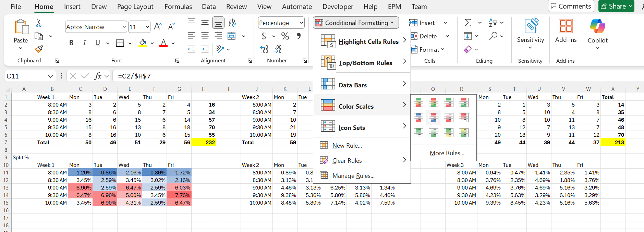Click the Copy icon in Clipboard group
This screenshot has width=644, height=232.
click(39, 36)
